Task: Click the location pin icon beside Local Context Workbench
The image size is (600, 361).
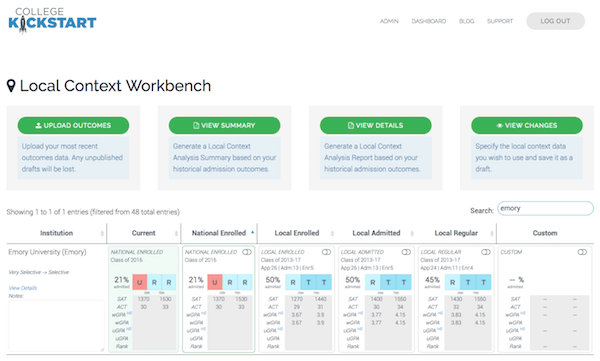Action: pos(11,86)
